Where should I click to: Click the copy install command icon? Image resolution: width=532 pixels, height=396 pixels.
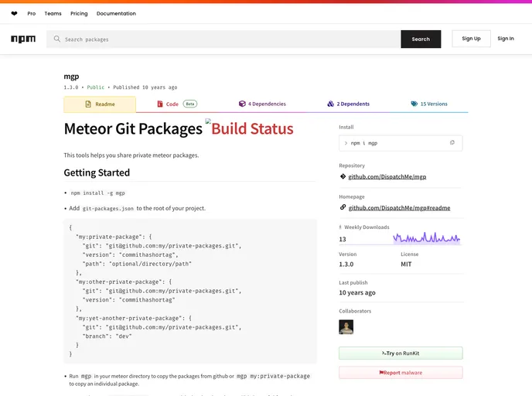click(452, 143)
